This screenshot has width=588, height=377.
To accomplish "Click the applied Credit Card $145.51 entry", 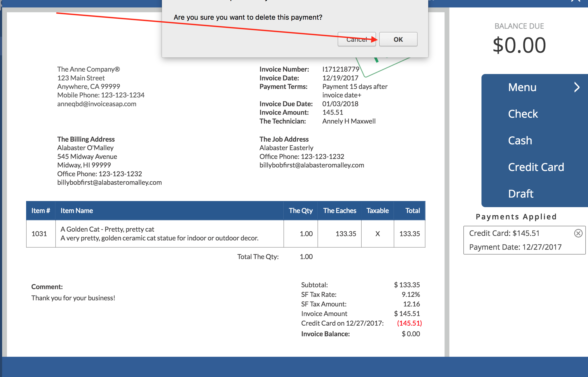I will [x=504, y=233].
